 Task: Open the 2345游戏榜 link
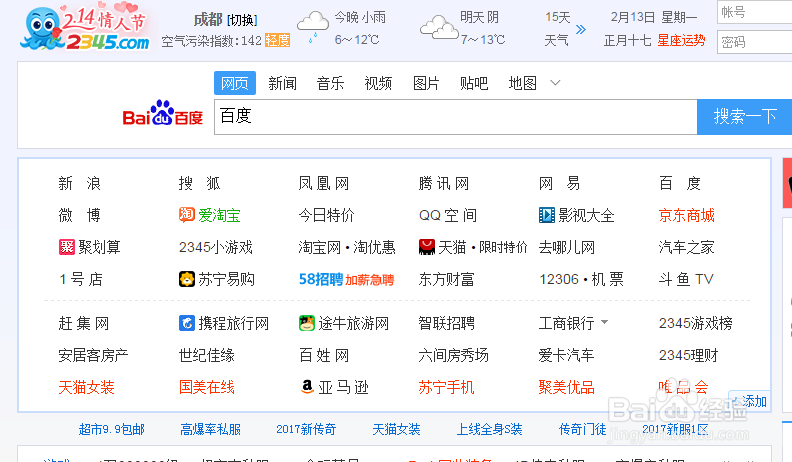[x=696, y=323]
